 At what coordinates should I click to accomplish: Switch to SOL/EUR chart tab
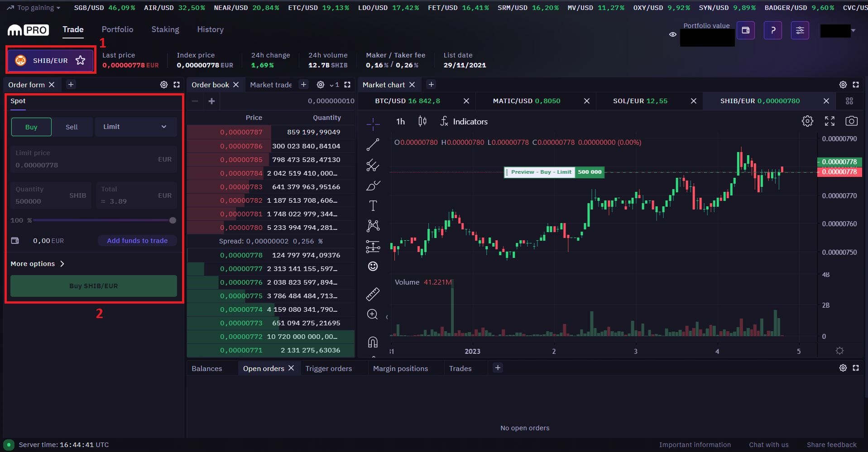[640, 101]
